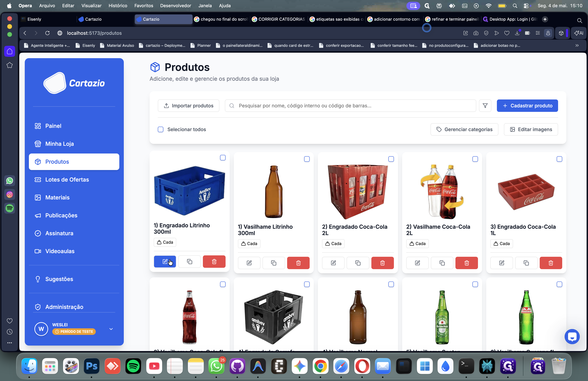Open Opera downloads icon
Image resolution: width=588 pixels, height=381 pixels.
pyautogui.click(x=517, y=33)
